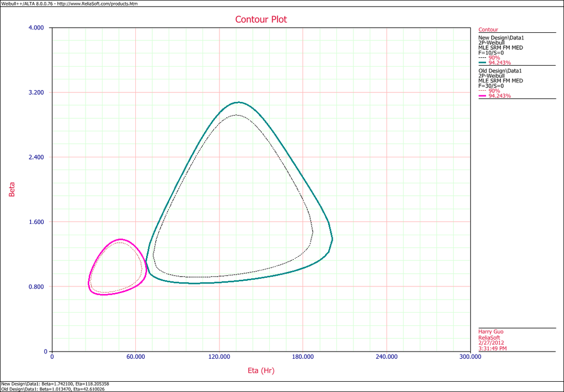This screenshot has width=564, height=392.
Task: Select the Beta y-axis label
Action: (11, 189)
